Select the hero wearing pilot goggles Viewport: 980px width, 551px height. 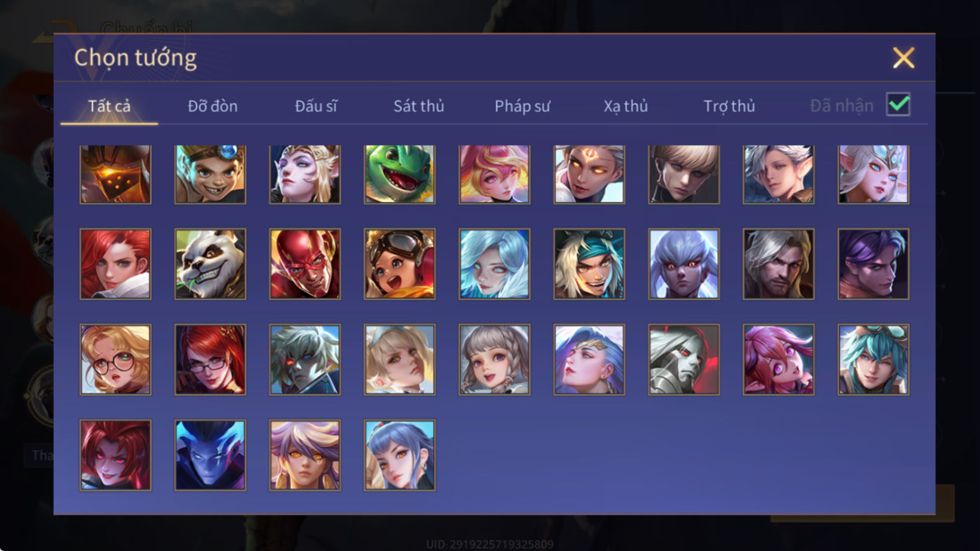tap(399, 264)
